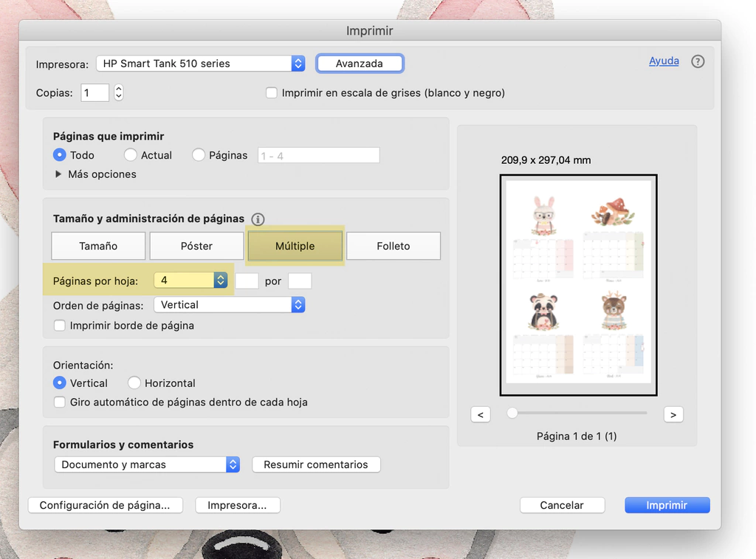Go to previous preview page arrow

tap(480, 415)
